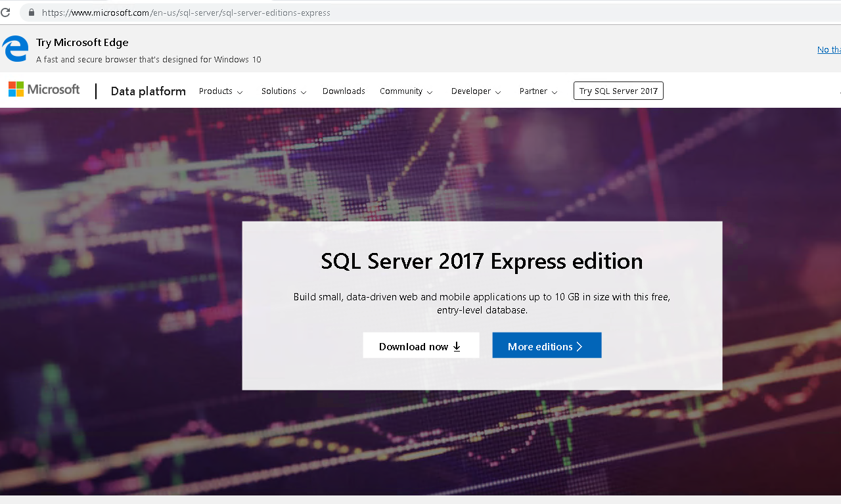Click the SQL Server 2017 Express edition heading
The height and width of the screenshot is (504, 841).
[x=482, y=262]
